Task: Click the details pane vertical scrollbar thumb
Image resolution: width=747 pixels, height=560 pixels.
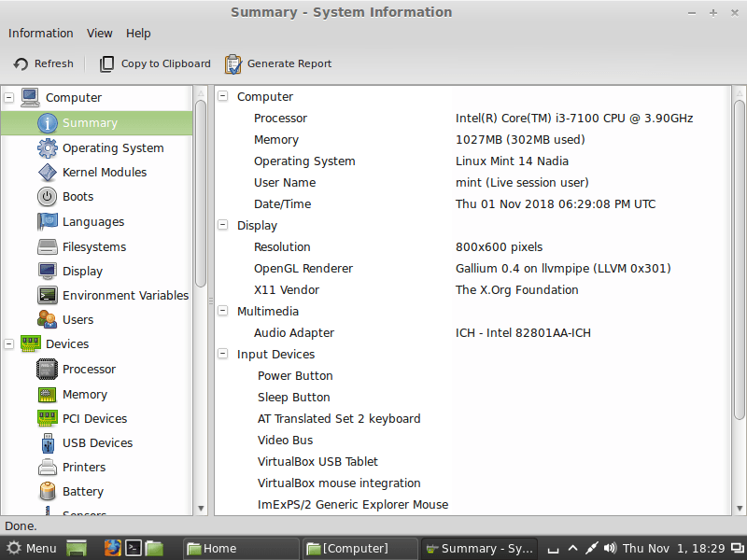Action: point(739,260)
